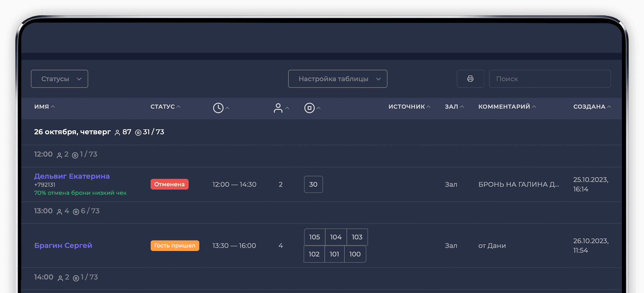
Task: Select table 105 chip
Action: [314, 237]
